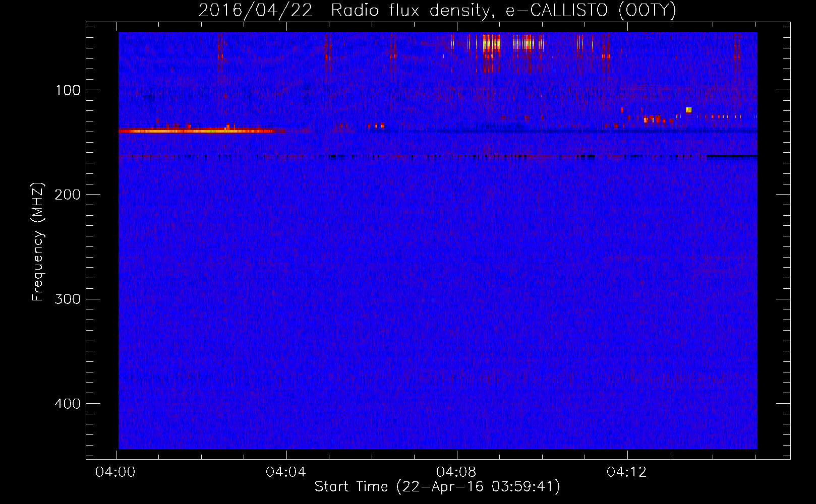This screenshot has width=816, height=504.
Task: Click the 'Frequency (MHZ)' y-axis label
Action: click(38, 242)
